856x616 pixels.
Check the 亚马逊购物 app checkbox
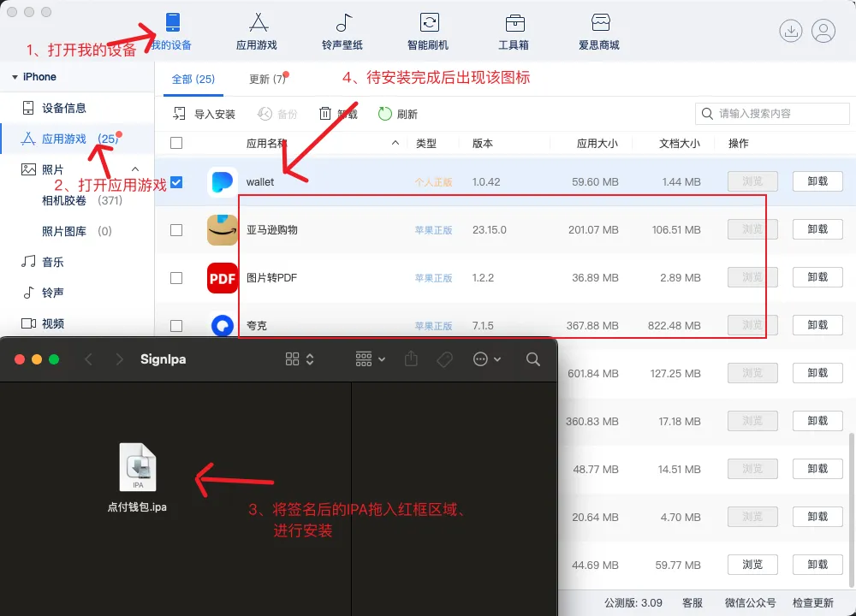coord(176,230)
